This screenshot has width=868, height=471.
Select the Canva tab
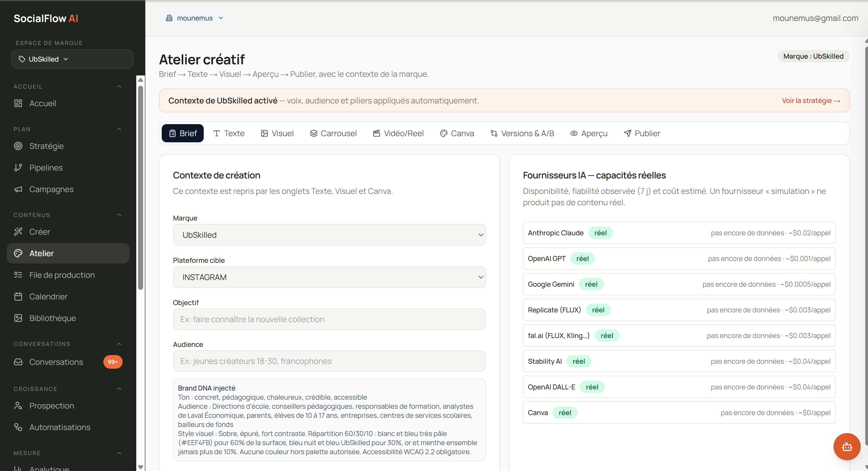457,133
